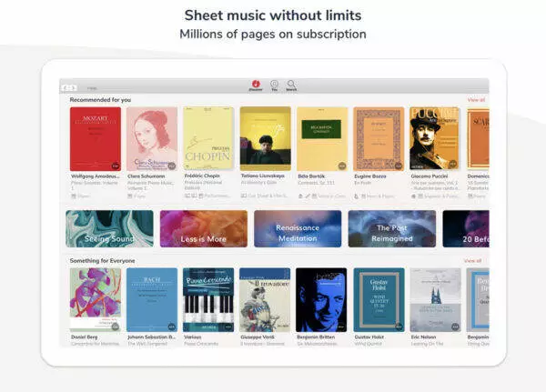Image resolution: width=546 pixels, height=392 pixels.
Task: View all Recommended for you items
Action: pyautogui.click(x=476, y=100)
